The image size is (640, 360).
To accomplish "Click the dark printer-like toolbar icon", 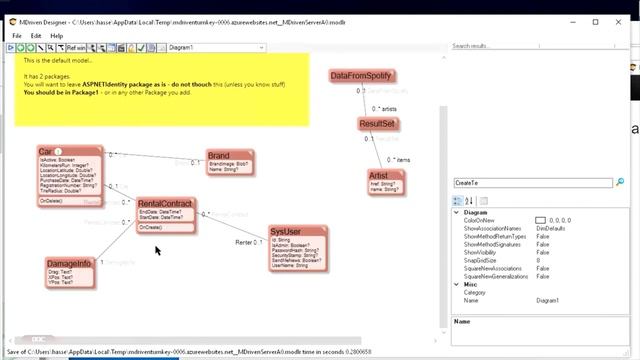I will coord(121,48).
